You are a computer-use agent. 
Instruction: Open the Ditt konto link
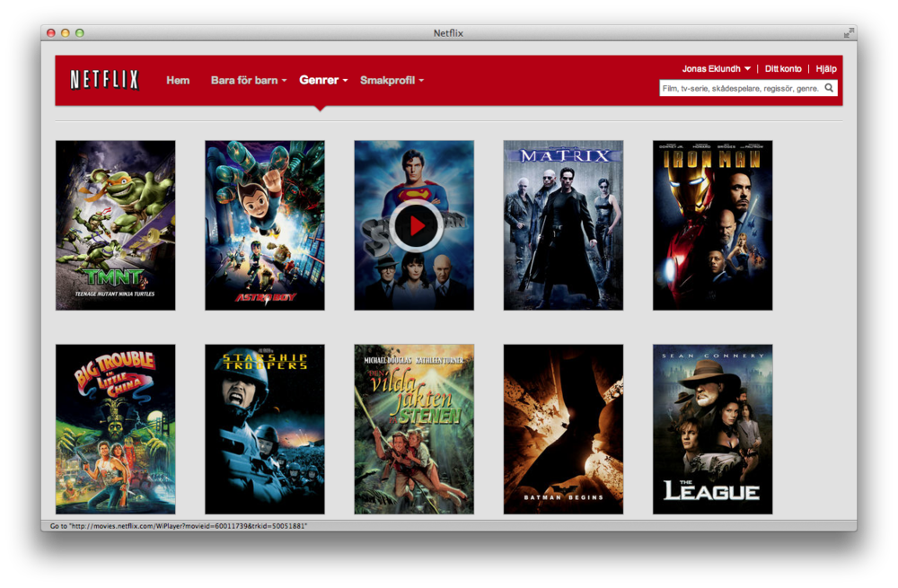[x=783, y=69]
